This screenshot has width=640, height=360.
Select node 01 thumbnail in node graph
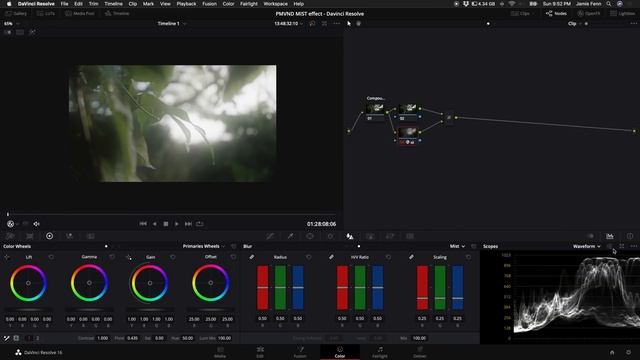click(x=375, y=109)
